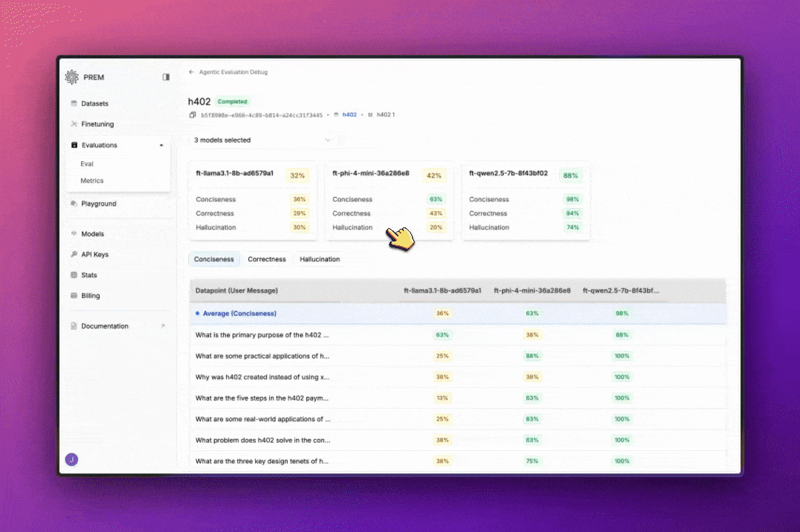Go back via Agentic Evaluation Debug breadcrumb
The image size is (800, 532).
[233, 72]
